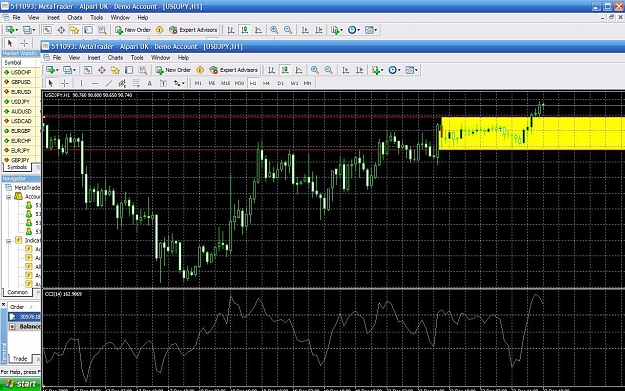Viewport: 625px width, 391px height.
Task: Draw vertical line tool in front window
Action: [x=81, y=83]
